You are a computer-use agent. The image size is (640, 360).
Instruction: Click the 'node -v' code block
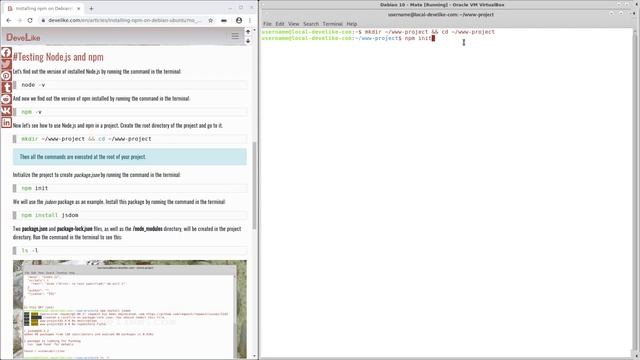tap(130, 85)
